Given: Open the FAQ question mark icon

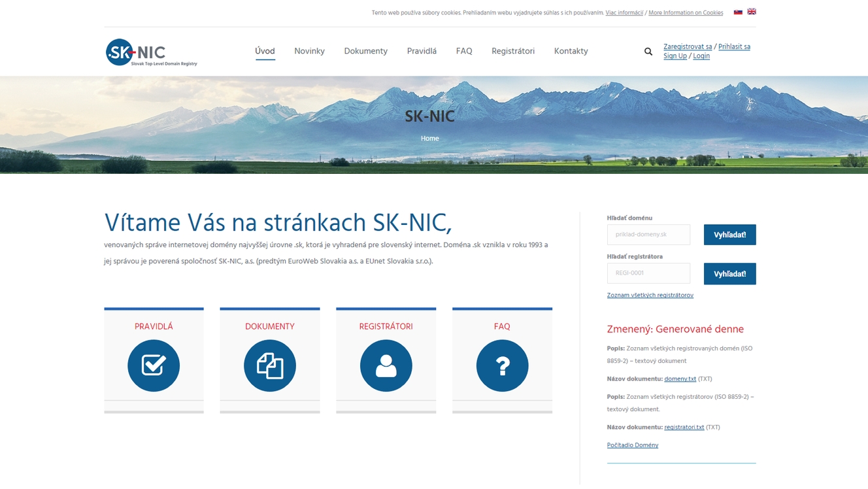Looking at the screenshot, I should click(502, 365).
